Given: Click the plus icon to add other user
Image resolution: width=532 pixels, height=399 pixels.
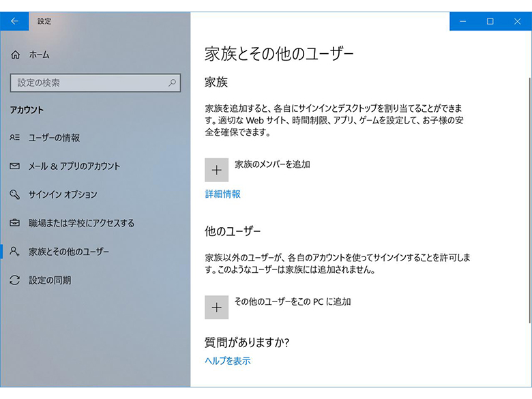Looking at the screenshot, I should click(x=217, y=308).
